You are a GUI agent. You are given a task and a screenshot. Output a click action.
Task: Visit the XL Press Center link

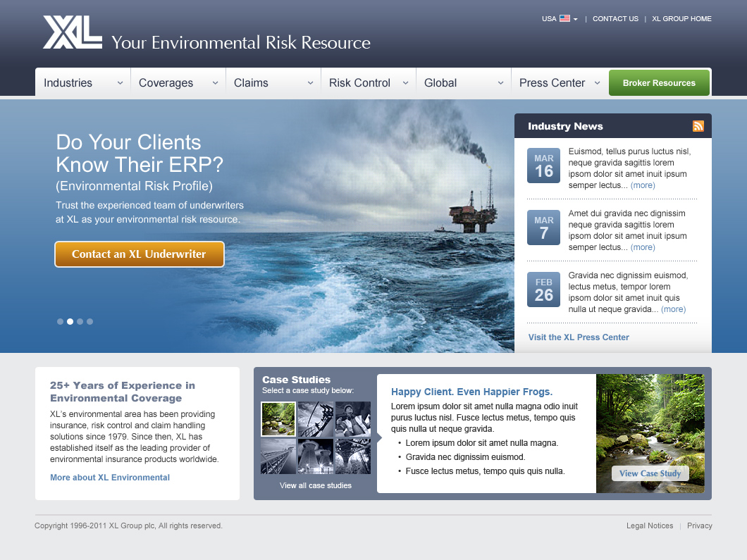coord(579,337)
